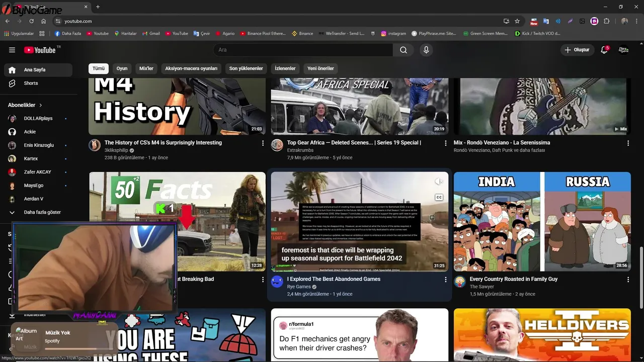Screen dimensions: 644x362
Task: Open the Top Gear Africa Special thumbnail
Action: click(x=360, y=107)
